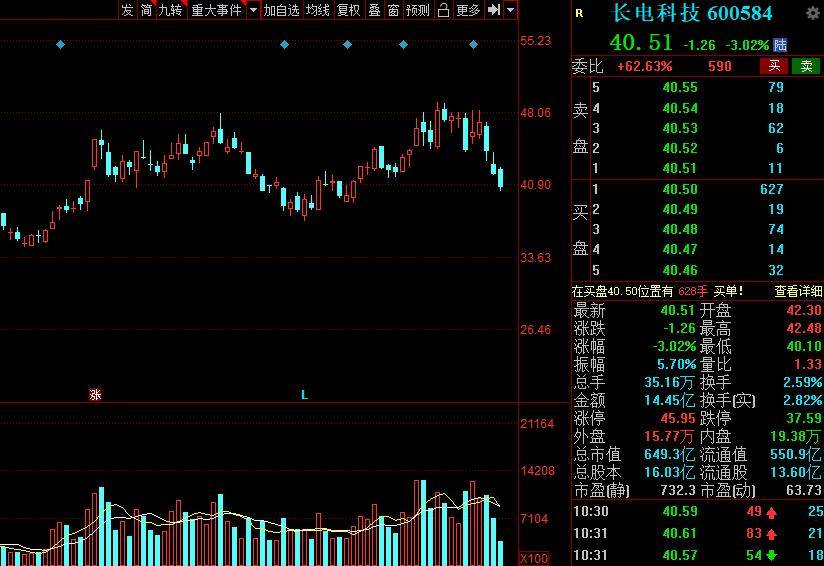The width and height of the screenshot is (824, 566).
Task: Toggle the padlock lock icon
Action: click(443, 10)
